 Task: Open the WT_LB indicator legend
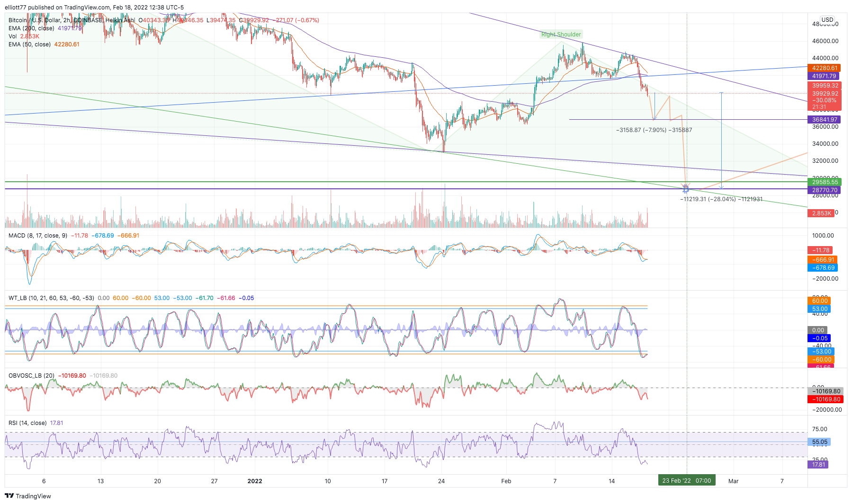pyautogui.click(x=51, y=298)
